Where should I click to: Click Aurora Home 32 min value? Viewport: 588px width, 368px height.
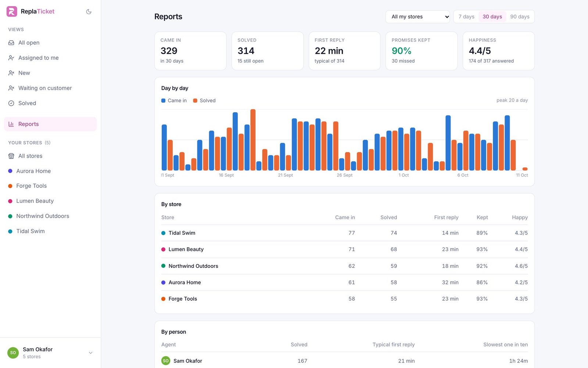[x=450, y=283]
